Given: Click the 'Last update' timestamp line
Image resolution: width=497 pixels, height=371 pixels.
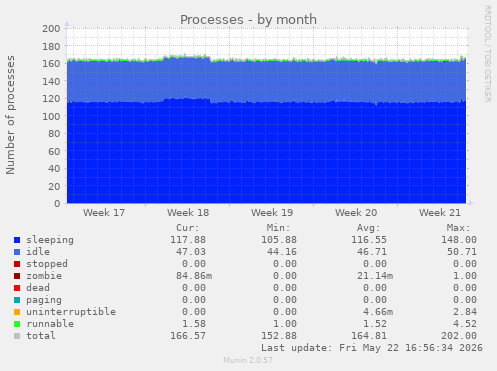Looking at the screenshot, I should tap(372, 348).
